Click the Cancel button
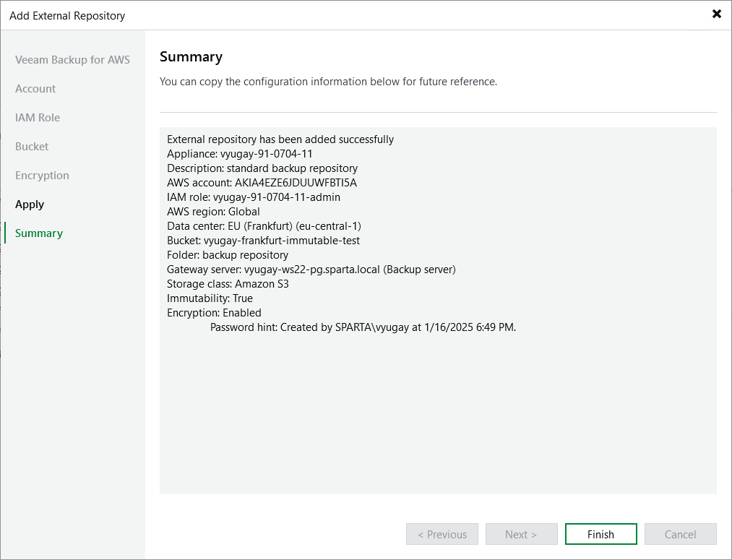Screen dimensions: 732x560 [x=680, y=534]
